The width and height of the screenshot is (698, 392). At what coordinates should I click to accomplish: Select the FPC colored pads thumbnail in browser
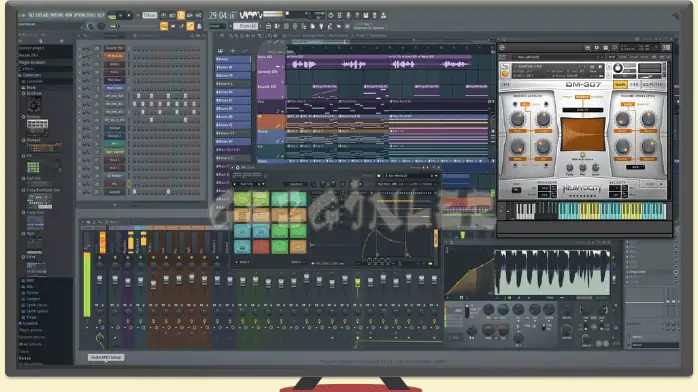click(x=33, y=167)
